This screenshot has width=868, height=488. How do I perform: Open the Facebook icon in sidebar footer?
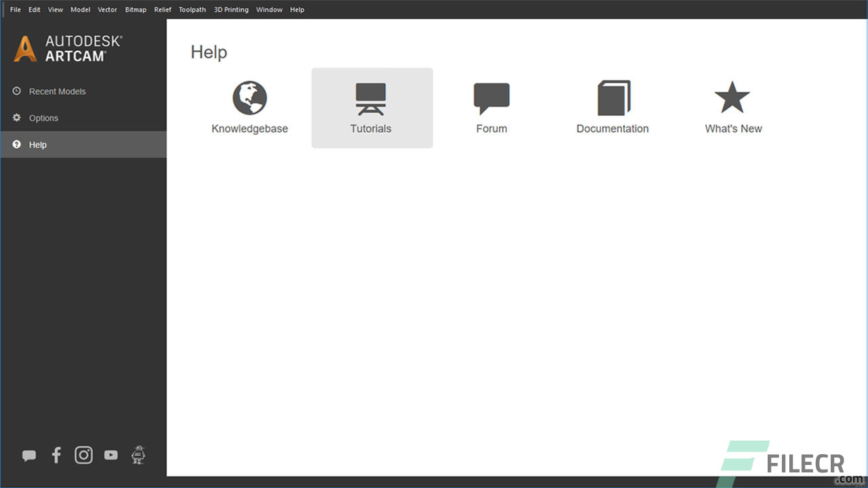(56, 455)
